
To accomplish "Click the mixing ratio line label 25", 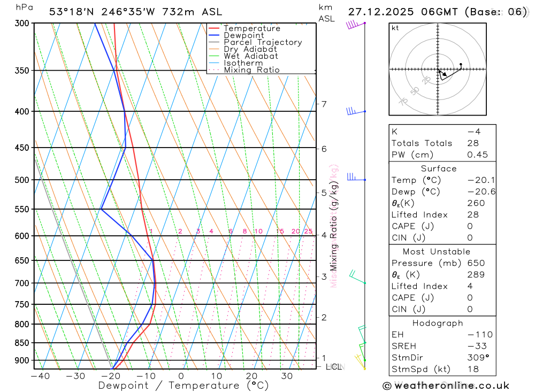I will click(309, 232).
